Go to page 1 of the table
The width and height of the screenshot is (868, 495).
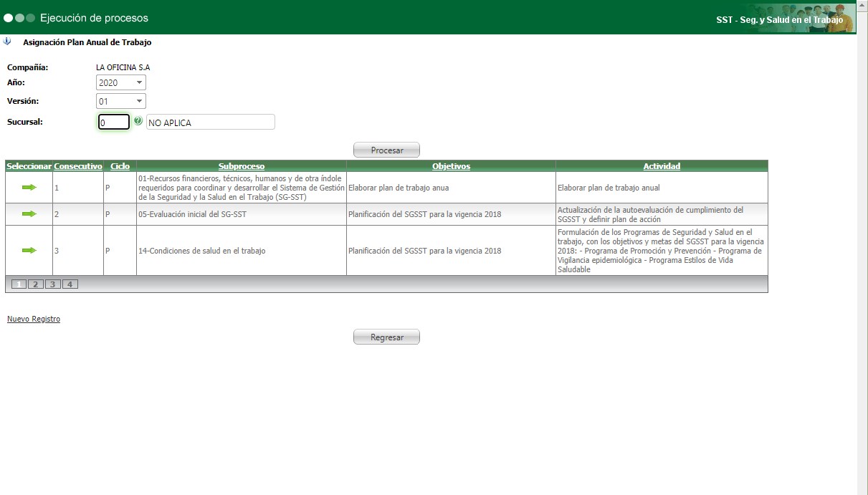pyautogui.click(x=19, y=284)
